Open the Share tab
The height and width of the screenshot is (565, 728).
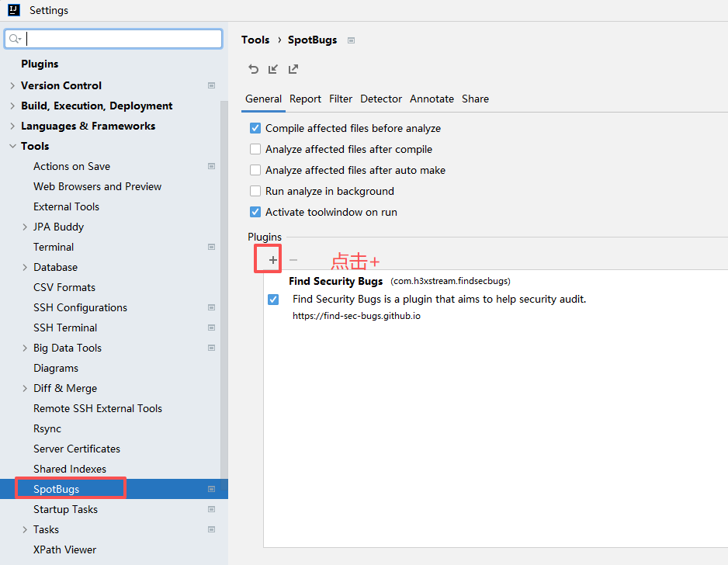click(475, 99)
